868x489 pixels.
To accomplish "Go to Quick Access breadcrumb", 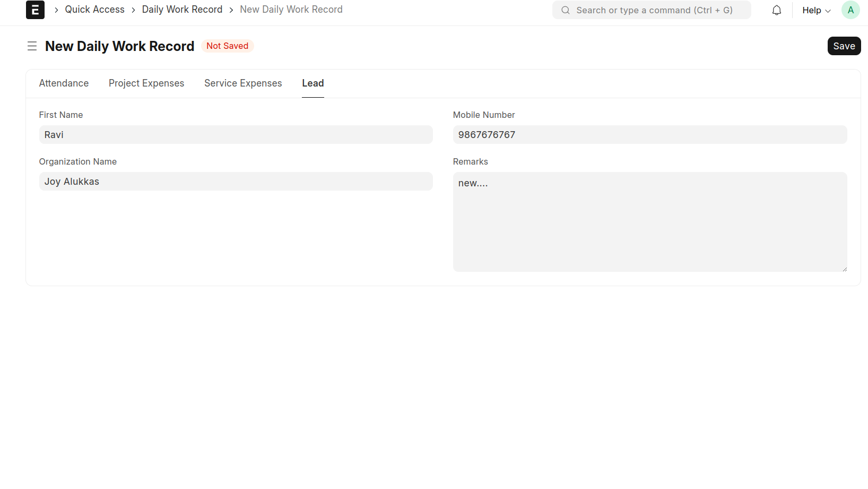I will click(94, 10).
